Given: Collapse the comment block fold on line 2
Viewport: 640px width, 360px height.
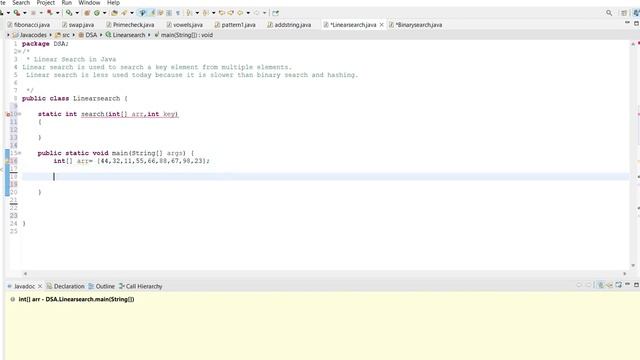Looking at the screenshot, I should click(20, 51).
